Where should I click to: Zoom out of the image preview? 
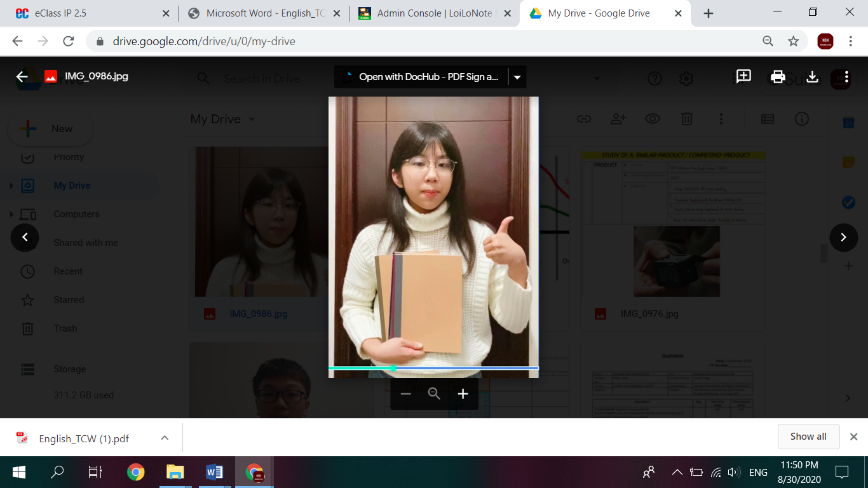(x=405, y=394)
